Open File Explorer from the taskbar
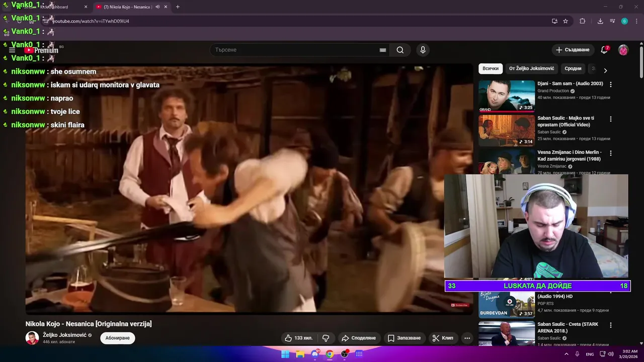 click(300, 354)
